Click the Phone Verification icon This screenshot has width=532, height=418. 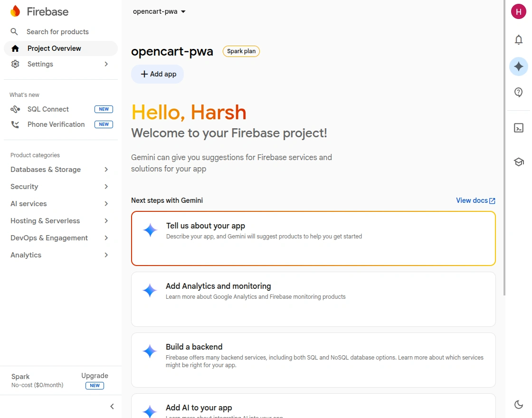(15, 124)
